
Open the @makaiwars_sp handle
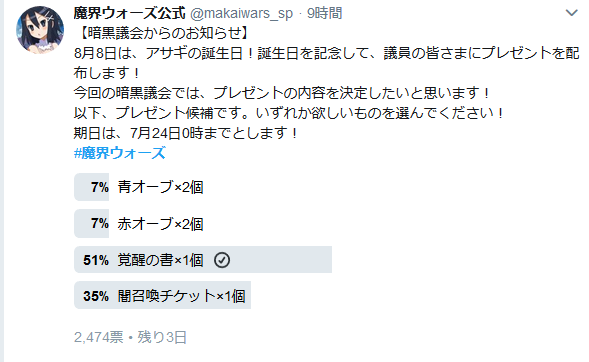(x=241, y=13)
